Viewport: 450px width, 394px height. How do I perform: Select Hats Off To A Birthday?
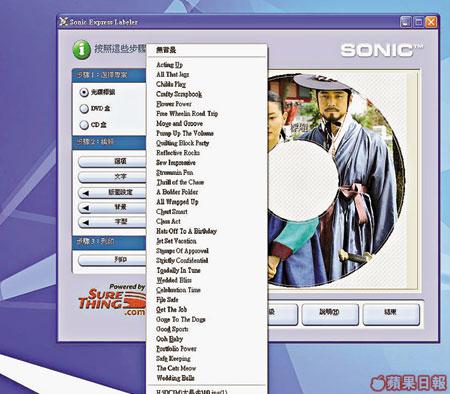click(207, 231)
